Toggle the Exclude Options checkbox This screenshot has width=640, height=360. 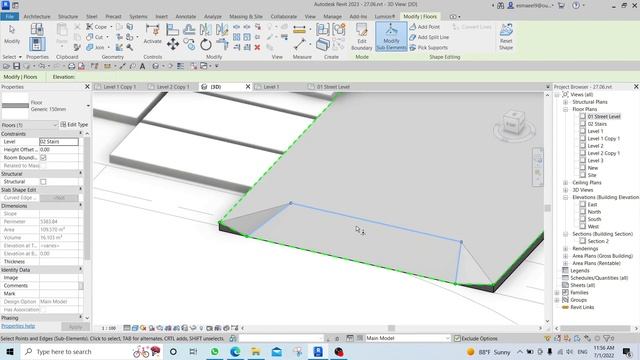click(457, 339)
